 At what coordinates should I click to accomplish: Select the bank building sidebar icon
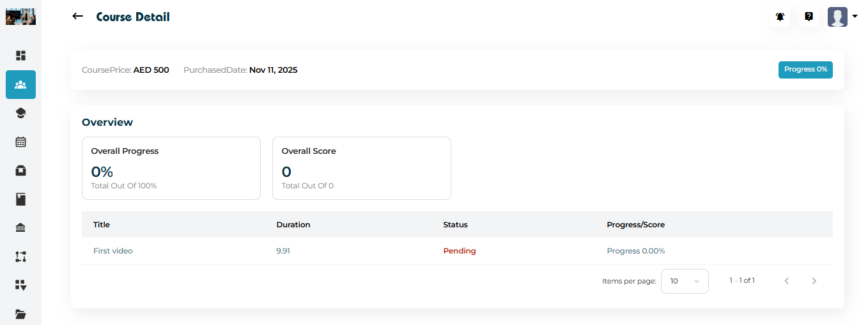pyautogui.click(x=20, y=228)
